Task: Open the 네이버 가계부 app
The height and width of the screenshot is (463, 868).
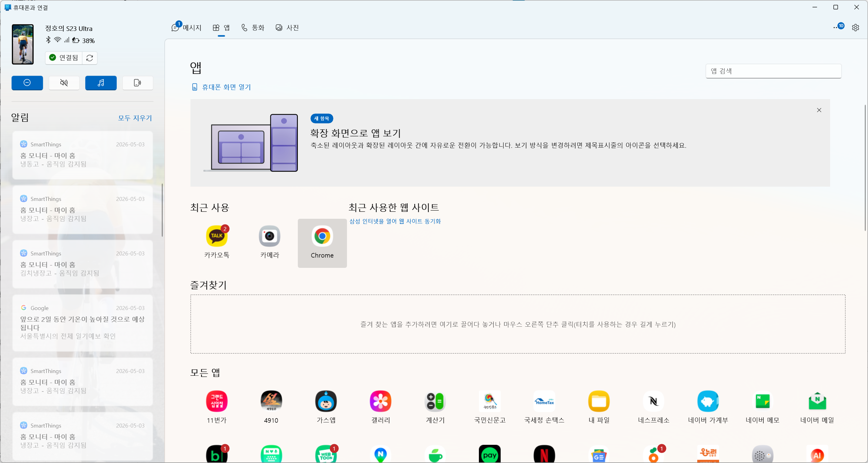Action: (708, 407)
